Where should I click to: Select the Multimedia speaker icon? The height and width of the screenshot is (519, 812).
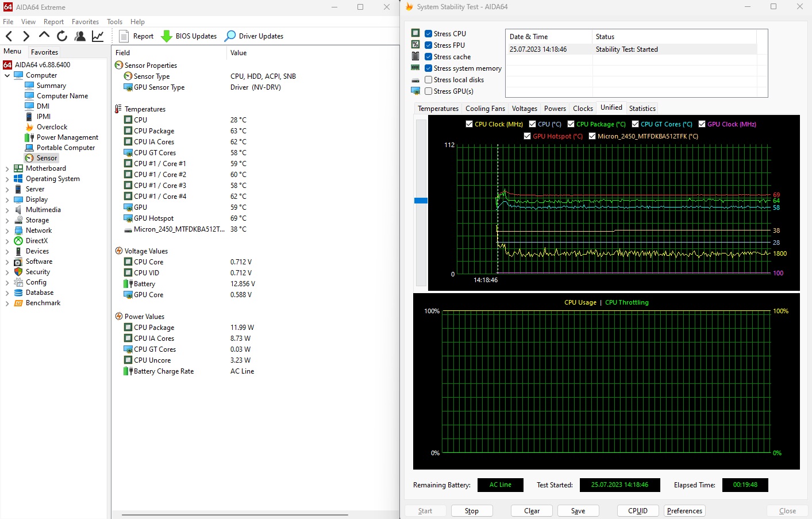(18, 210)
